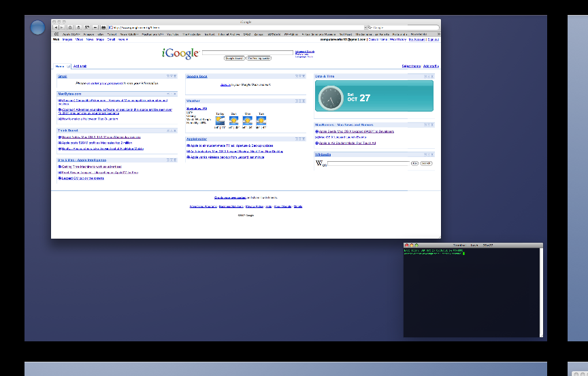Image resolution: width=588 pixels, height=376 pixels.
Task: Open the Google Docs gadget title link
Action: 197,76
